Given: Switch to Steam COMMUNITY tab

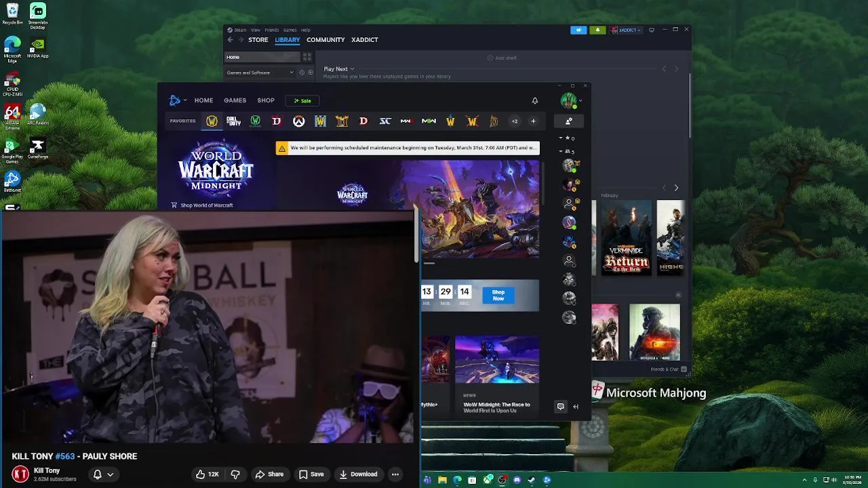Looking at the screenshot, I should (x=325, y=40).
